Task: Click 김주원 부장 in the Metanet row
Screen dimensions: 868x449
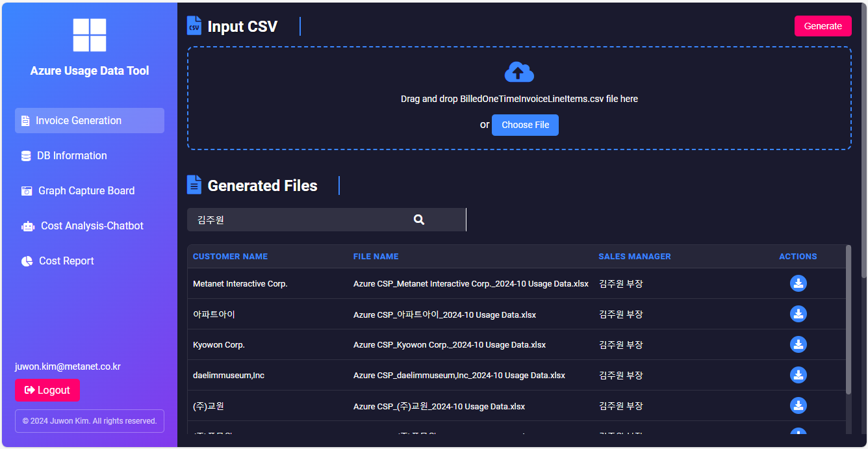Action: coord(621,284)
